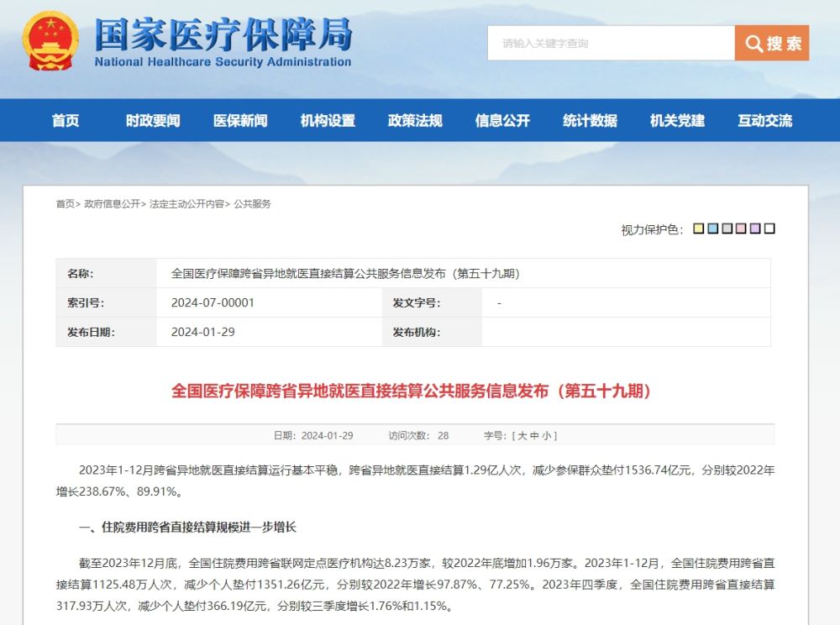Select 统计数据 in the main navigation
The height and width of the screenshot is (625, 840).
click(590, 120)
